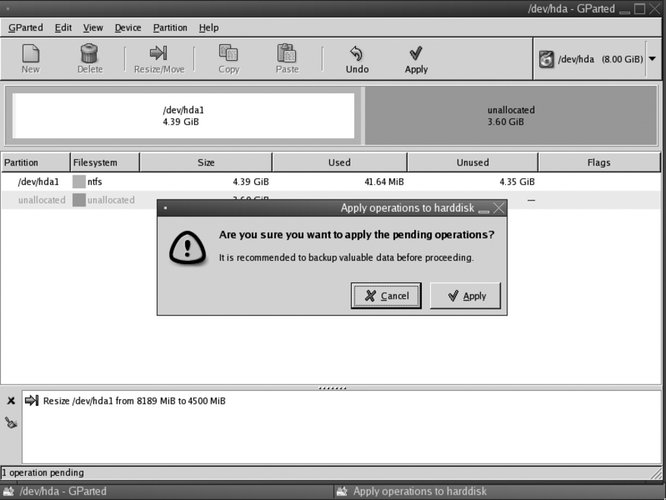
Task: Click the Apply checkmark in the toolbar
Action: [x=416, y=58]
